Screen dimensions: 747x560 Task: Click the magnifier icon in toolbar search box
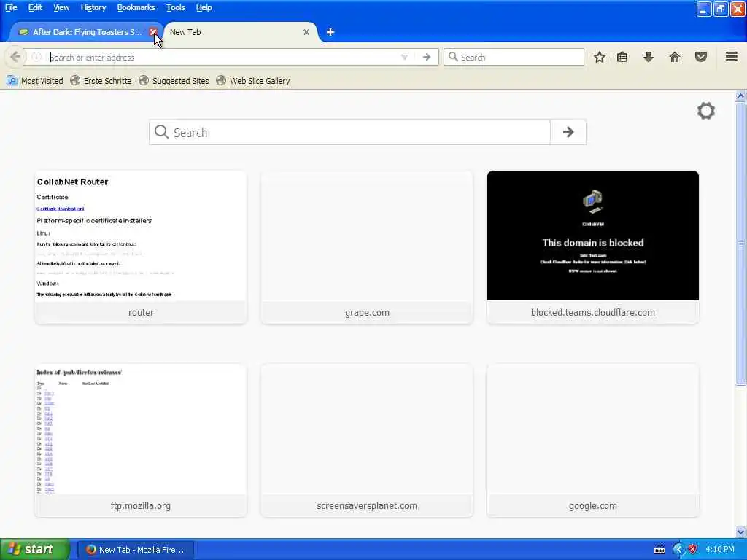453,57
